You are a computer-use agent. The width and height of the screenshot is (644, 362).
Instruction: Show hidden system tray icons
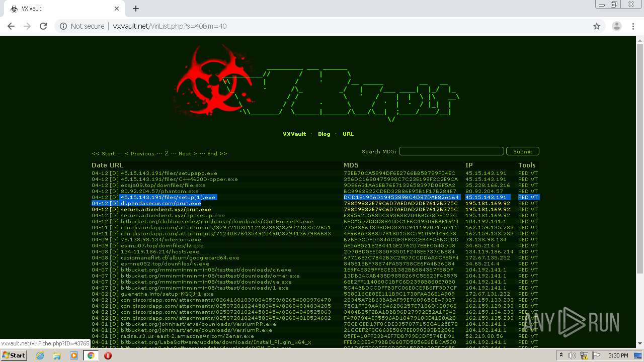tap(562, 355)
